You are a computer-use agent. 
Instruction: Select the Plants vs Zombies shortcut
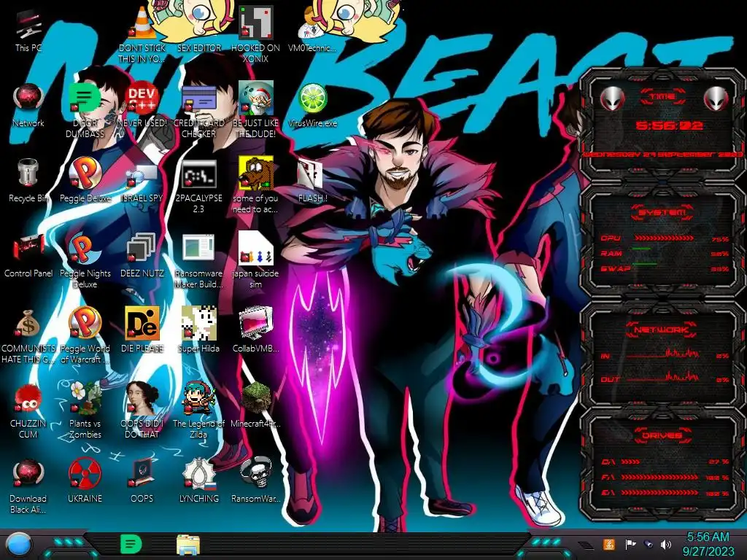click(x=85, y=411)
